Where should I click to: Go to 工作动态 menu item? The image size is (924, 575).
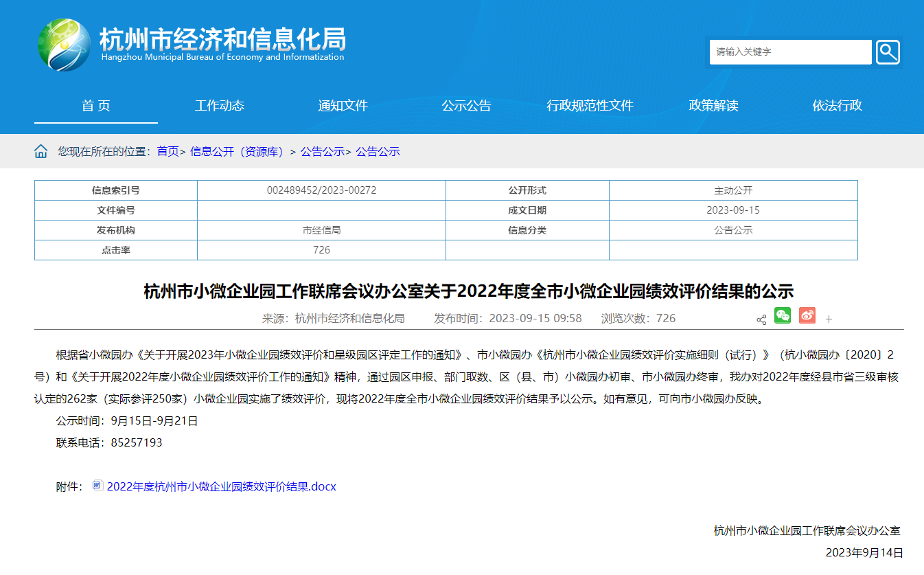[x=220, y=106]
